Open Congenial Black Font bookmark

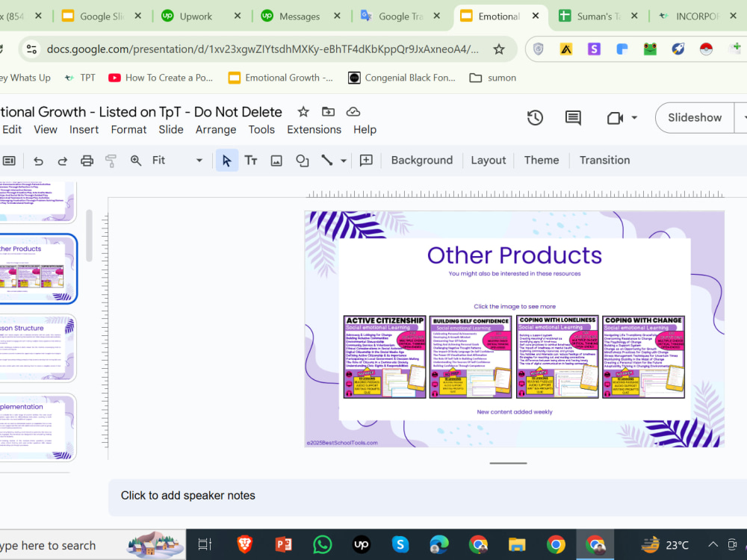coord(402,78)
